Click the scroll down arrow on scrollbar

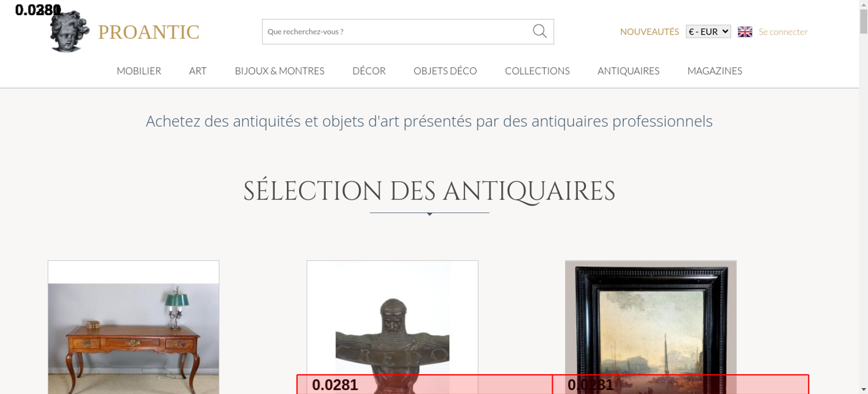click(863, 389)
